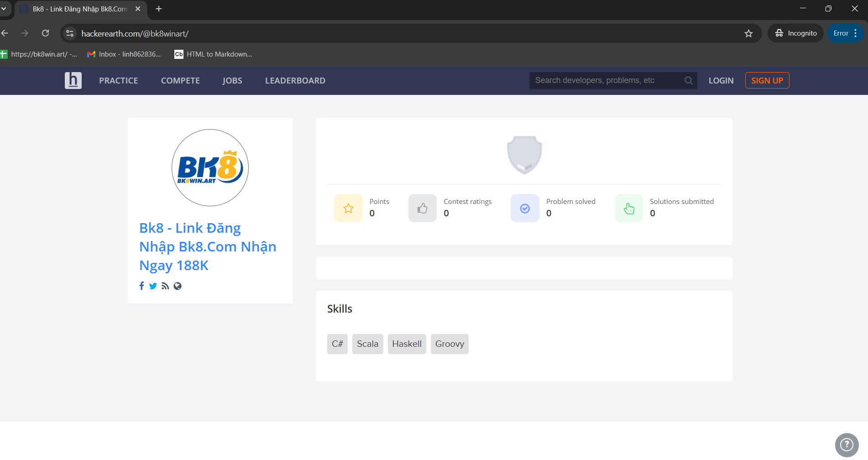The image size is (868, 460).
Task: Open the PRACTICE menu
Action: coord(118,81)
